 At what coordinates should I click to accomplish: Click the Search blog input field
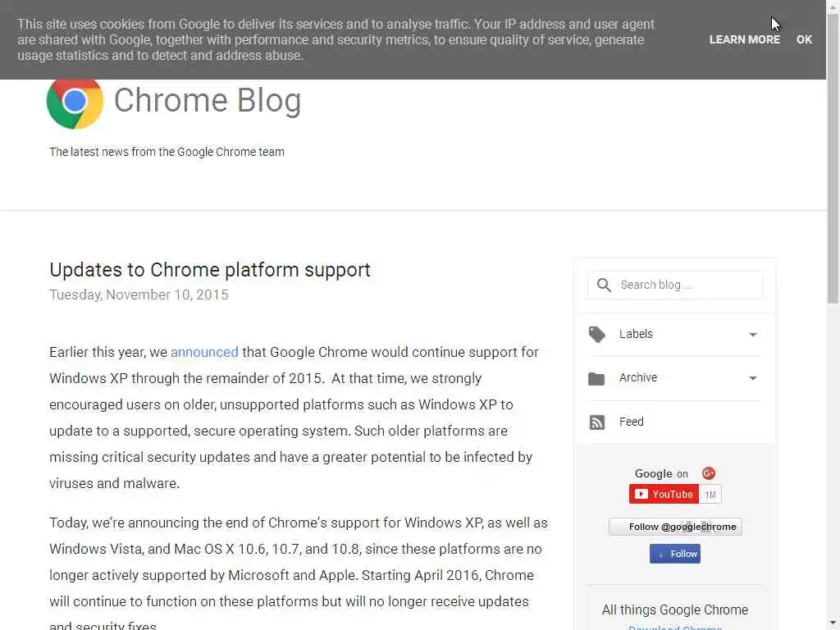tap(675, 285)
